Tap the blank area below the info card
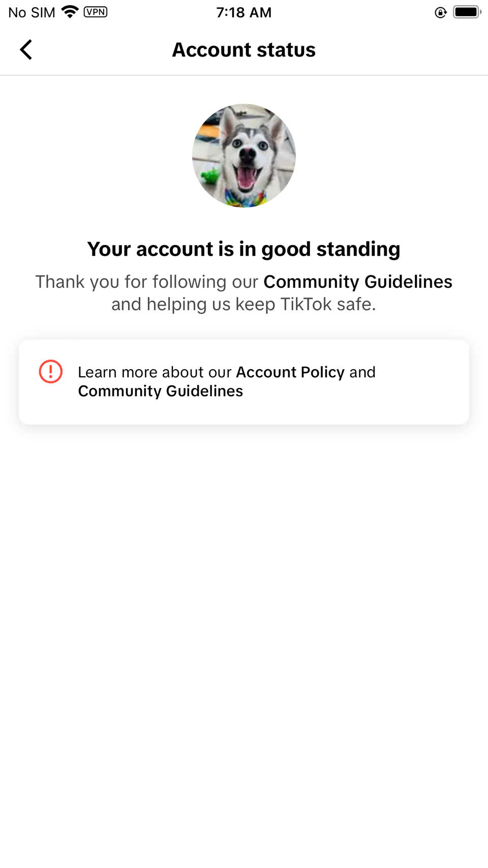Screen dimensions: 488x868 pyautogui.click(x=244, y=636)
